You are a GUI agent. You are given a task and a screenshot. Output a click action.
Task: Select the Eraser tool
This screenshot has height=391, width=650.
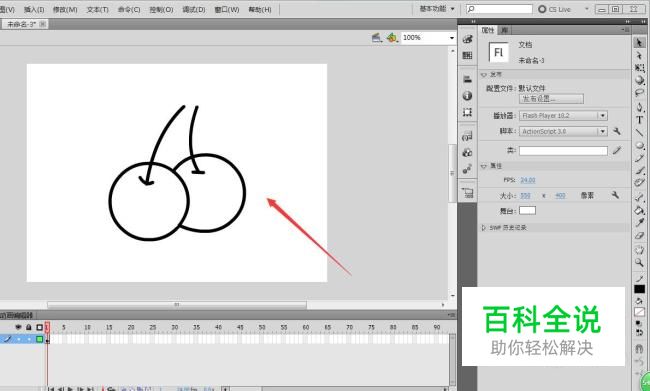tap(639, 236)
